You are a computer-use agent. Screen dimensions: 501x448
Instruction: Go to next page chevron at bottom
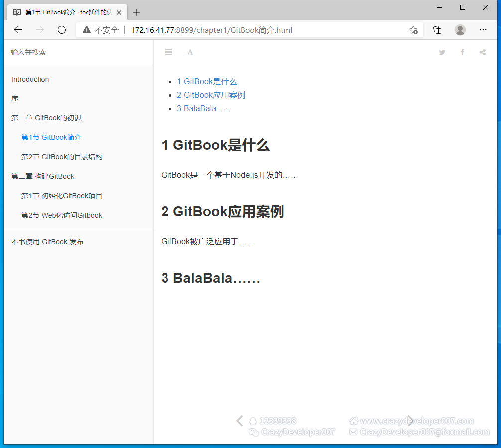(x=410, y=421)
